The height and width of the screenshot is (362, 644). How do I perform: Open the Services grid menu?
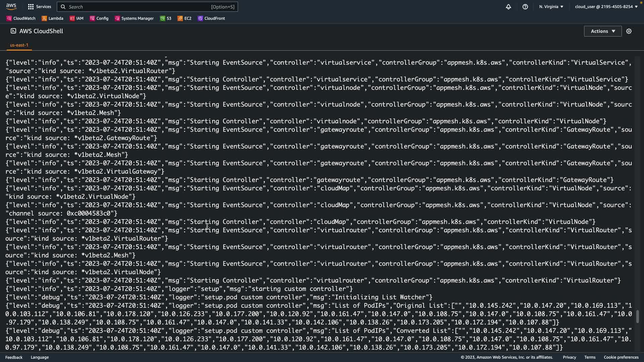pyautogui.click(x=40, y=7)
